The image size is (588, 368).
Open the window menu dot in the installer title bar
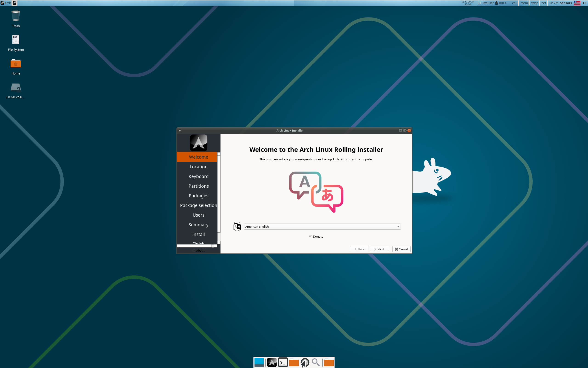180,131
